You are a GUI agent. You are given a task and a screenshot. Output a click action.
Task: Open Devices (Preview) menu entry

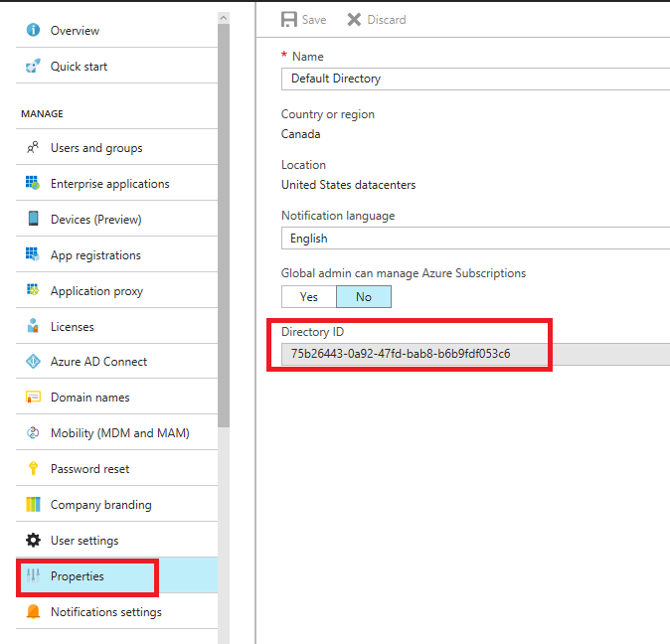click(116, 220)
